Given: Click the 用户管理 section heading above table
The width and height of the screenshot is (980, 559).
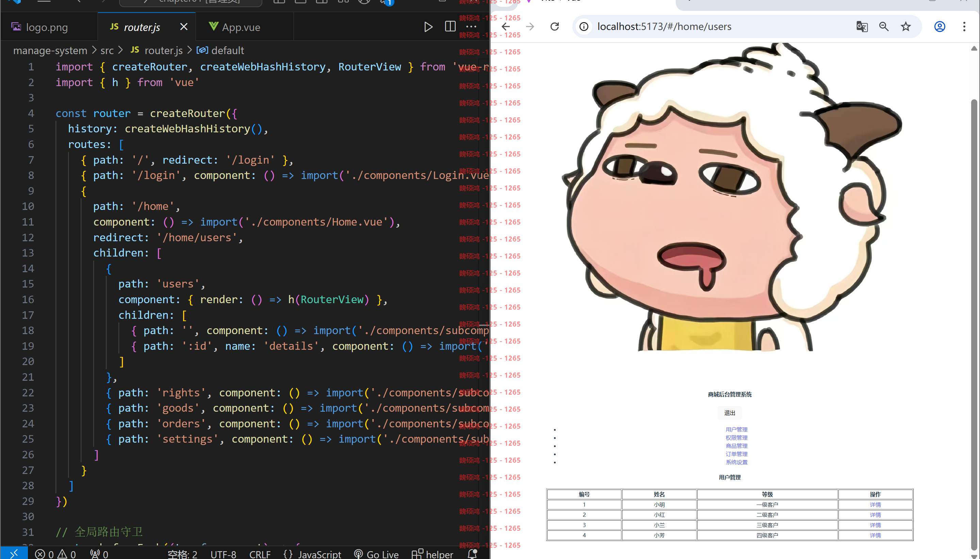Looking at the screenshot, I should 729,477.
